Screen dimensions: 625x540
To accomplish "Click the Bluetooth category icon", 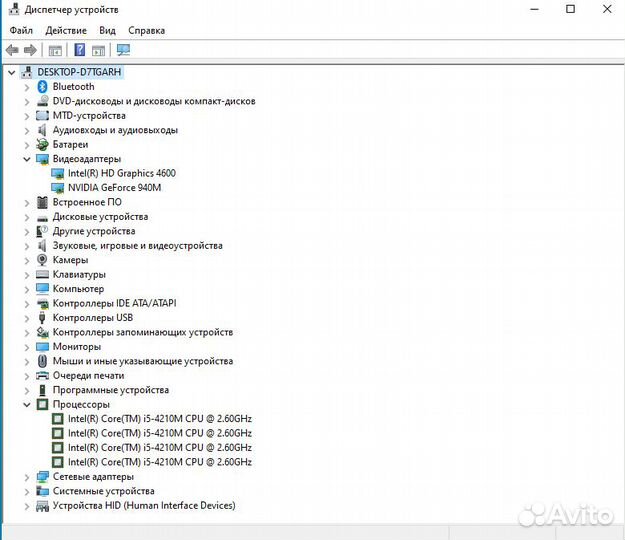I will coord(42,86).
